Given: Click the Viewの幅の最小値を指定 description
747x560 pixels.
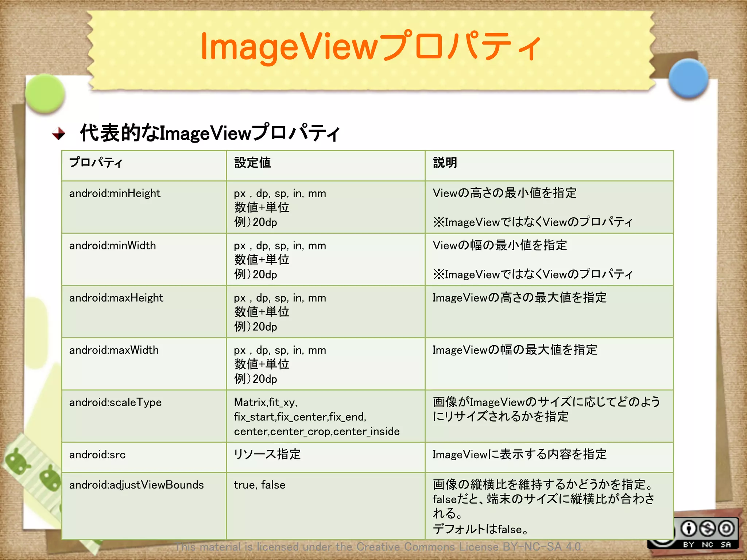Looking at the screenshot, I should [x=500, y=245].
